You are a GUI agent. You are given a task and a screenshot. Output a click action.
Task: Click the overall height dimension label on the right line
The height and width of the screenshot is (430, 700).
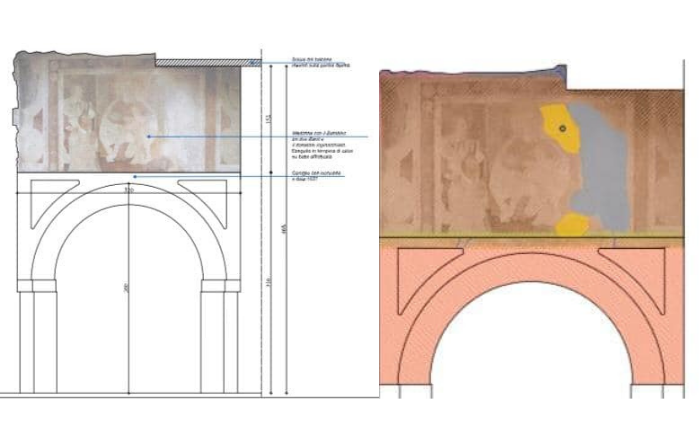coord(284,228)
